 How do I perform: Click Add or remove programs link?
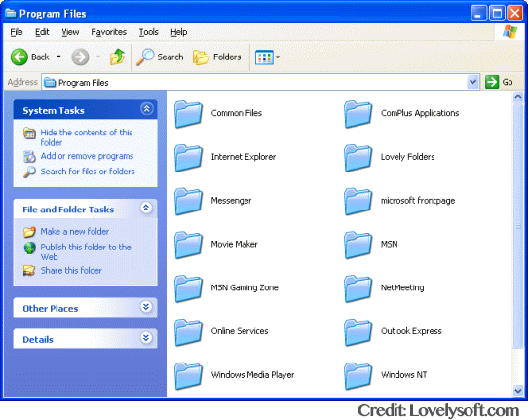pyautogui.click(x=87, y=156)
